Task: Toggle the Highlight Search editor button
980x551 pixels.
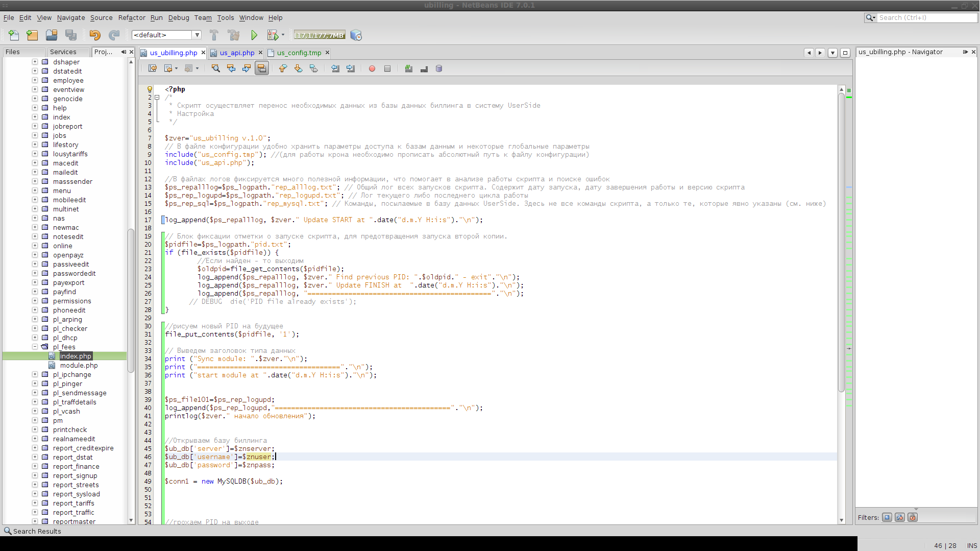Action: (x=262, y=68)
